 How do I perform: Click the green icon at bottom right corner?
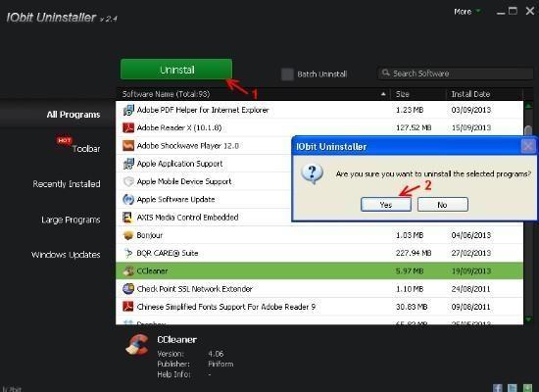click(x=527, y=388)
